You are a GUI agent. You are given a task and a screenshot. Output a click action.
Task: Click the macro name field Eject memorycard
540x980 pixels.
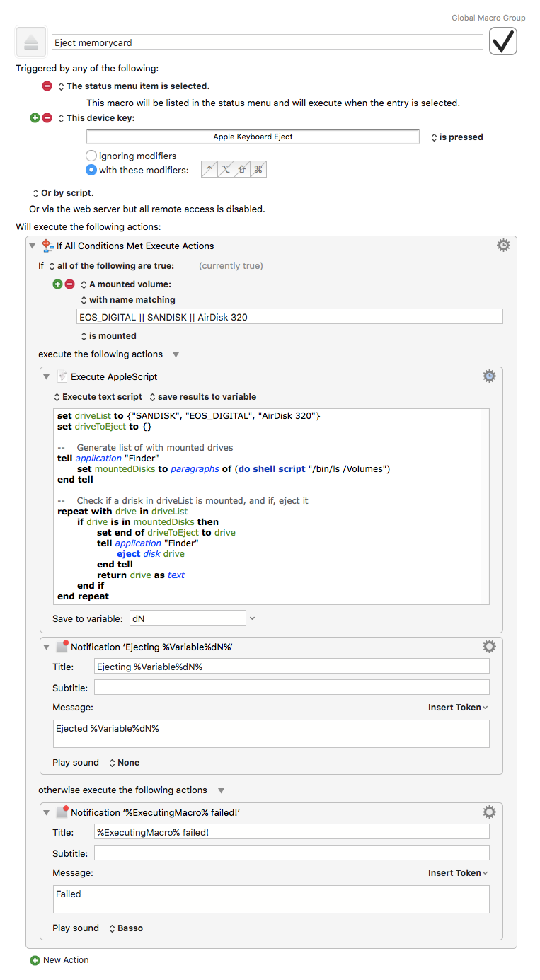[x=268, y=42]
